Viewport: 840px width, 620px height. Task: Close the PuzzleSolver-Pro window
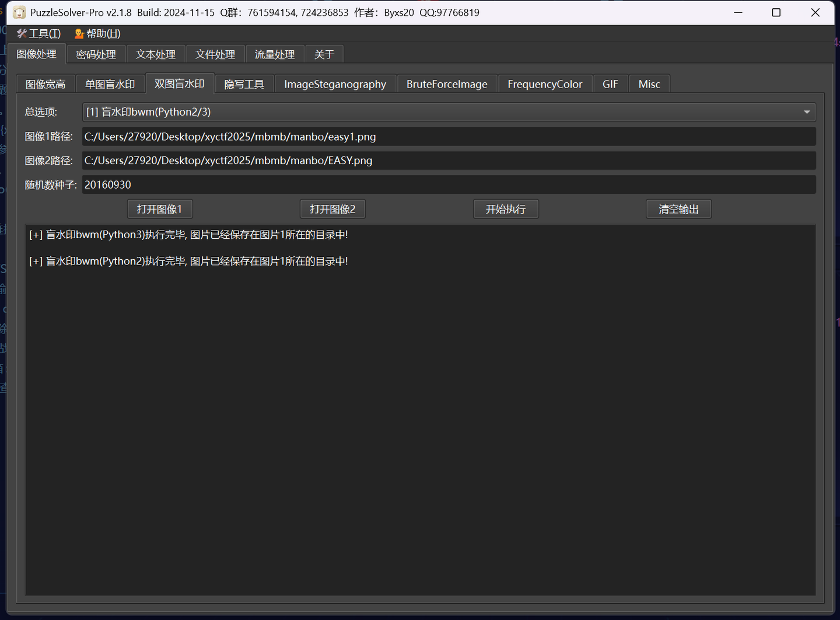[x=815, y=12]
